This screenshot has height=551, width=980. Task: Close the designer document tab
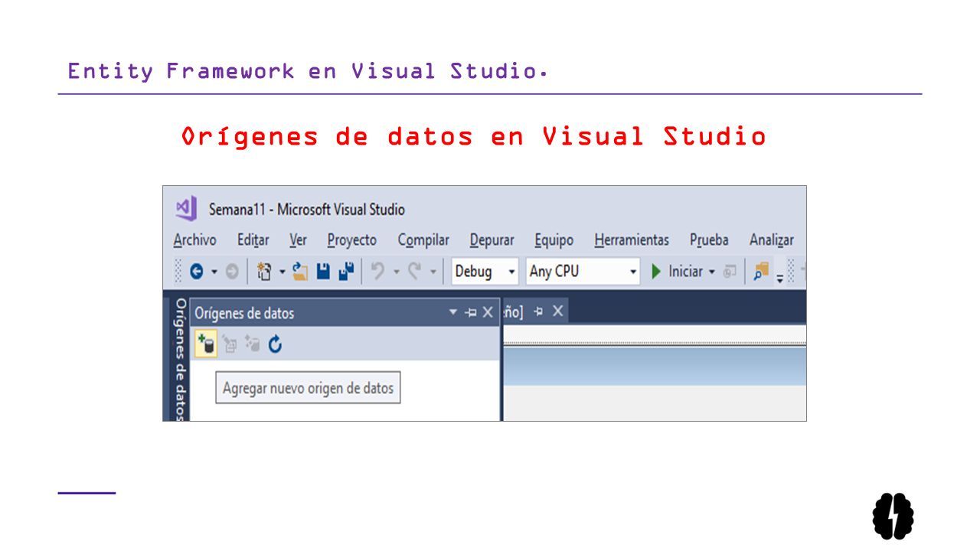pos(557,311)
